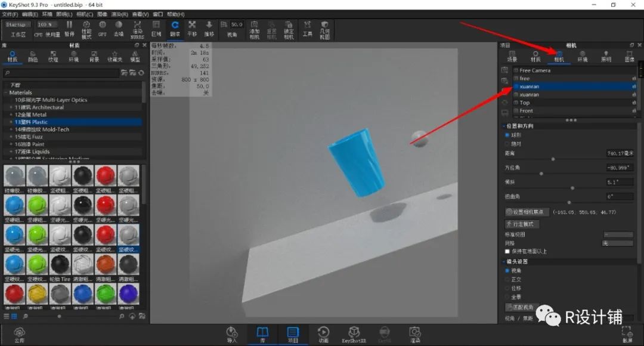Screen dimensions: 644x346
Task: Open the Cloud Library (云库) icon
Action: tap(19, 335)
